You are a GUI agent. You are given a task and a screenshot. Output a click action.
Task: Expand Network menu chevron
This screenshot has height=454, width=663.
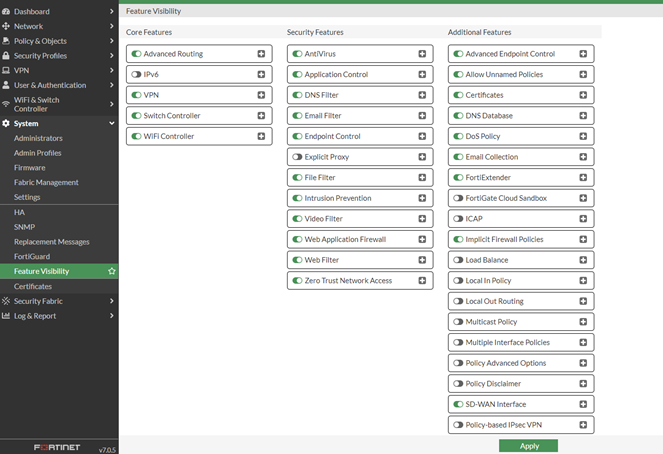[112, 26]
